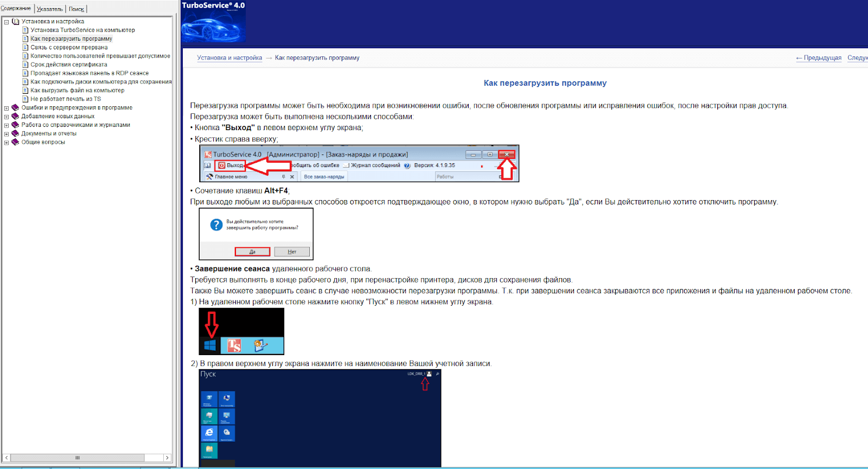Click the tree panel scroll right arrow
The image size is (868, 469).
coord(167,458)
